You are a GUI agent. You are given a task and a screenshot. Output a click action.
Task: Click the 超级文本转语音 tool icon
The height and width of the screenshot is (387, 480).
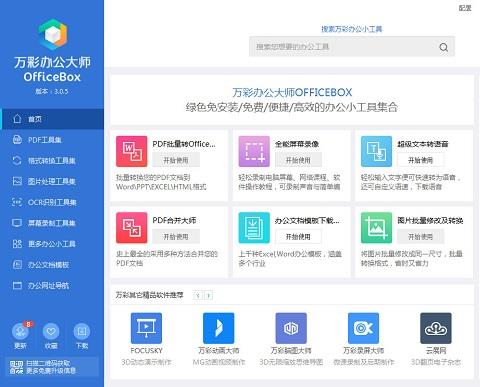point(376,151)
